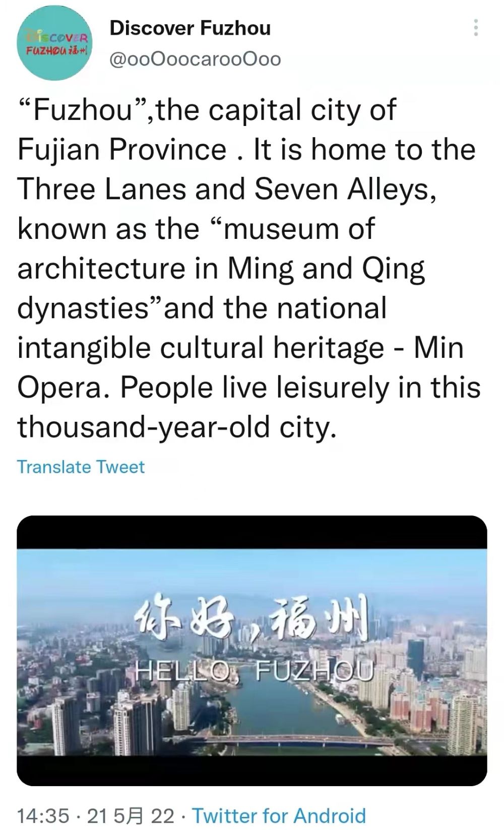Tap the bridge in the video preview
504x830 pixels.
coord(292,742)
